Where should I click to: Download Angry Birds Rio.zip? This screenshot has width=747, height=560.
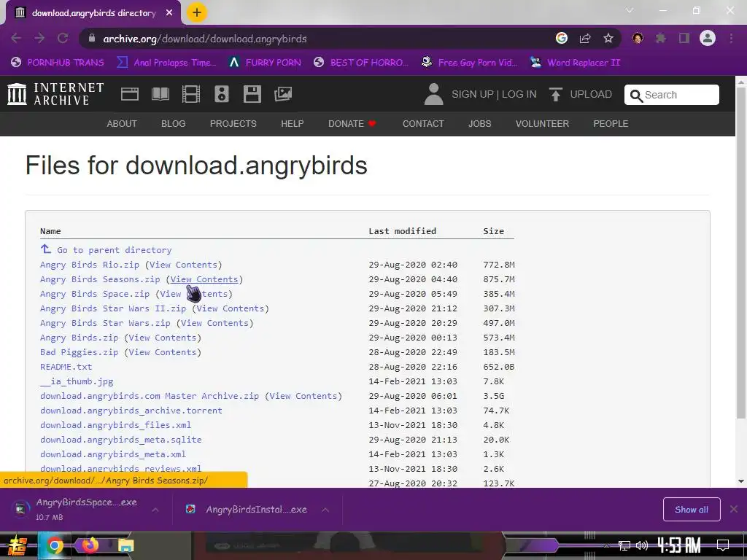(x=90, y=265)
